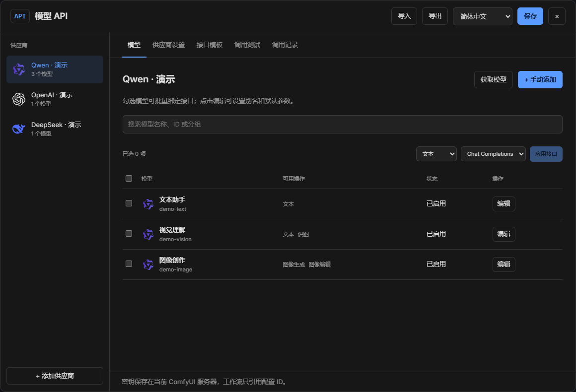Click the 图像编辑 capability tag
Image resolution: width=576 pixels, height=392 pixels.
[319, 264]
